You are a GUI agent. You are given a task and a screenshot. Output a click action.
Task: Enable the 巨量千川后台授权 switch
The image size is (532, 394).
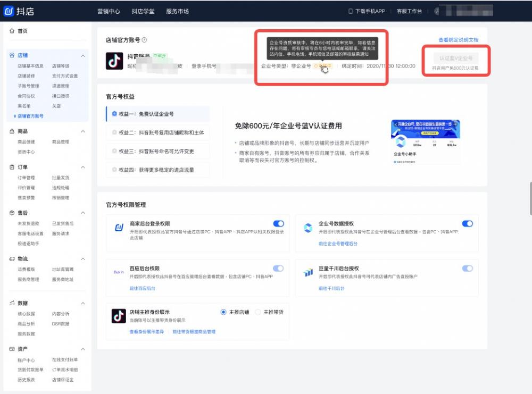pos(468,268)
